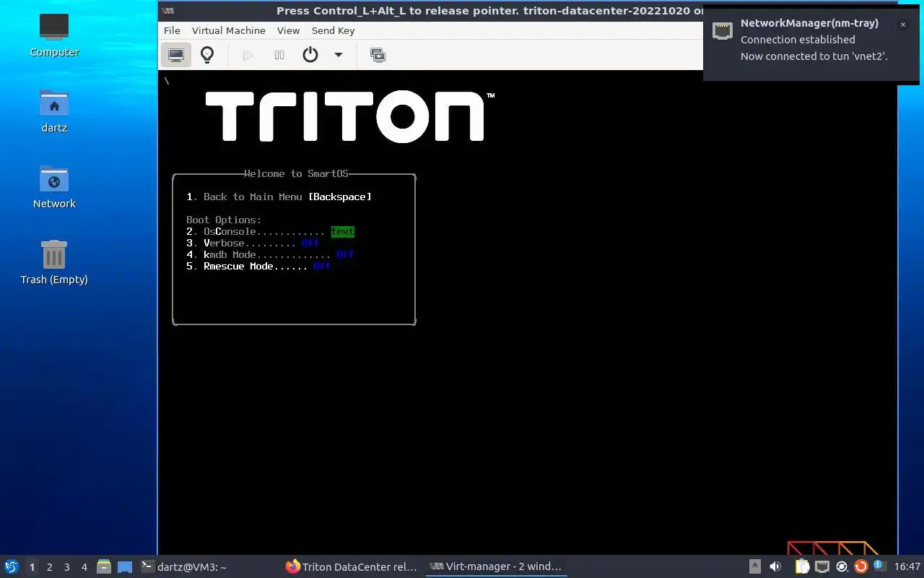
Task: Switch to Virt-manager taskbar group
Action: coord(496,566)
